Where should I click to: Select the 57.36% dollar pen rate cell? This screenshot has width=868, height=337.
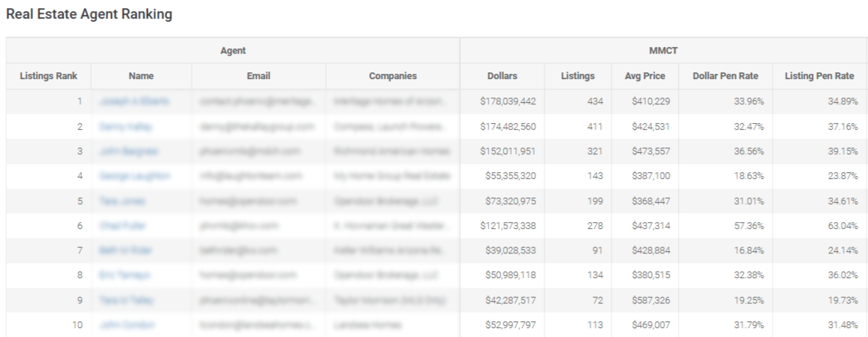click(749, 226)
